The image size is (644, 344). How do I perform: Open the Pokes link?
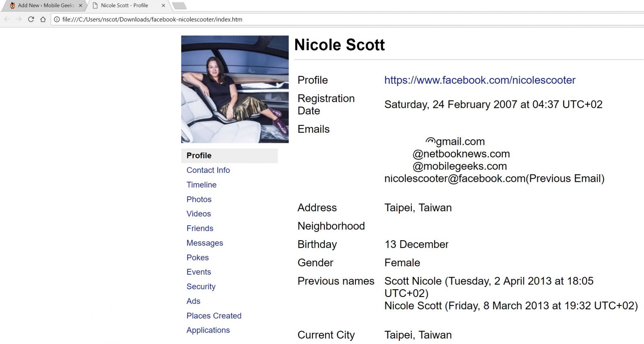197,257
